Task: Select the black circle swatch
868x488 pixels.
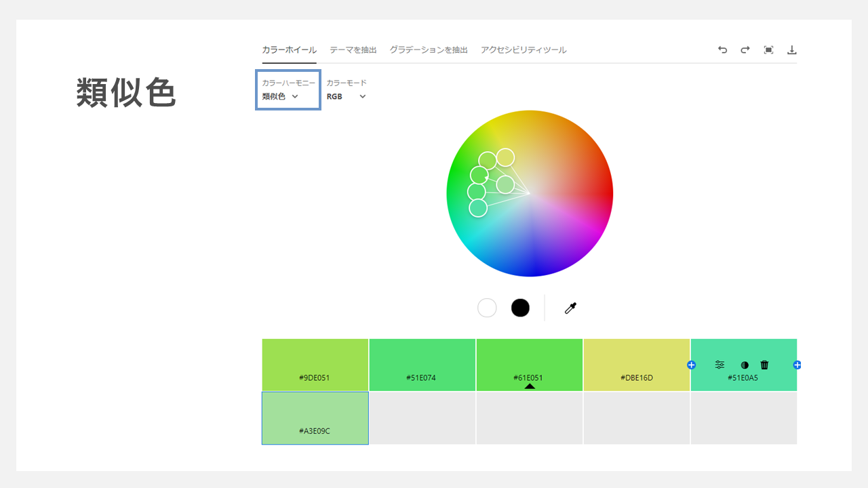Action: pyautogui.click(x=520, y=308)
